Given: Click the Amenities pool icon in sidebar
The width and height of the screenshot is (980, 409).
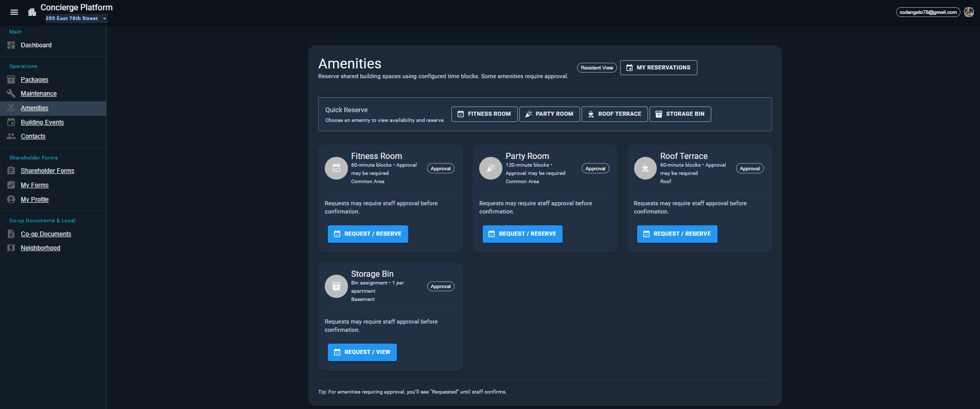Looking at the screenshot, I should [x=11, y=108].
